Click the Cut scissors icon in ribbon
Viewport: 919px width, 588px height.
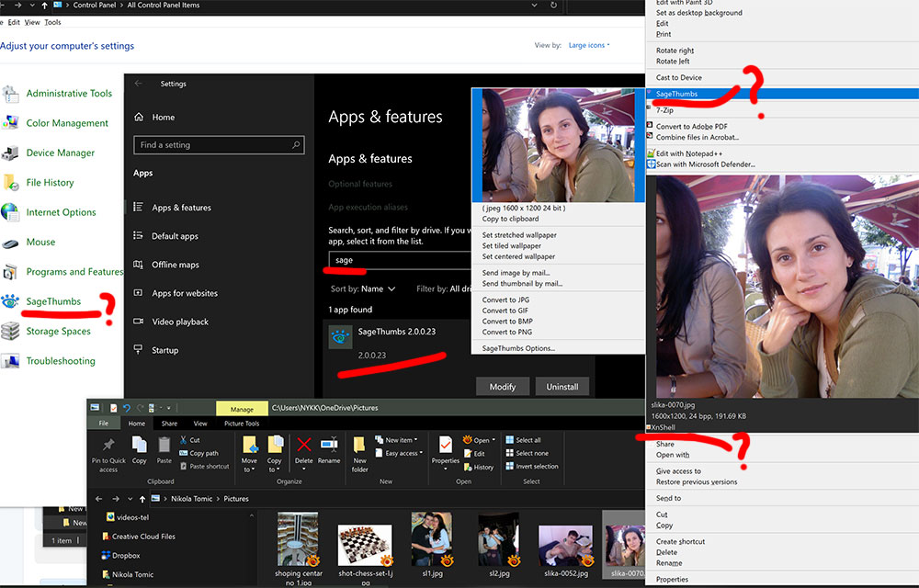pos(185,440)
